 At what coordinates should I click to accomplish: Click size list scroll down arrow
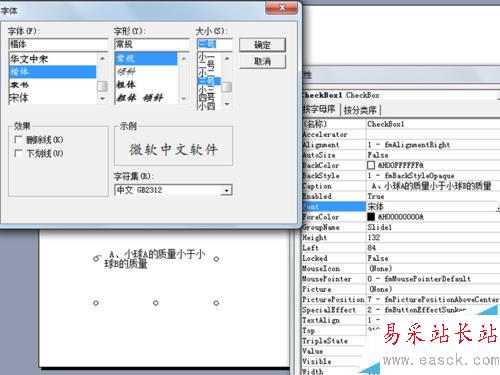(x=227, y=104)
